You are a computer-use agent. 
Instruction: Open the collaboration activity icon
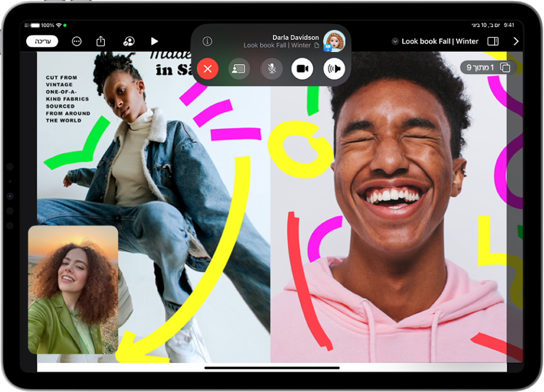pos(129,41)
